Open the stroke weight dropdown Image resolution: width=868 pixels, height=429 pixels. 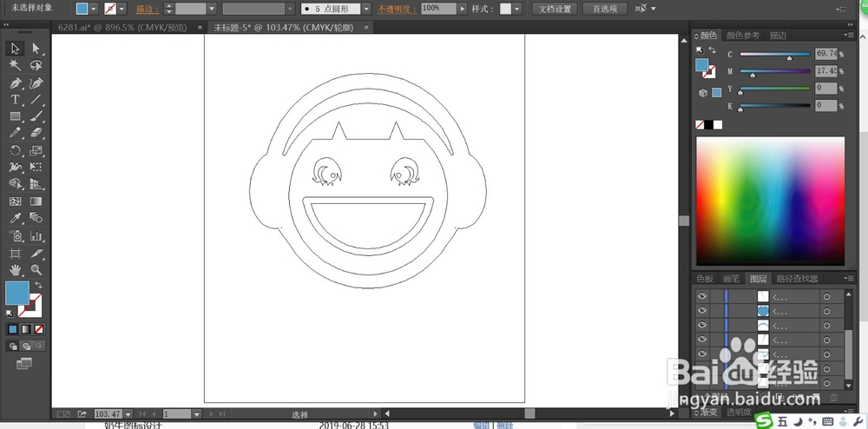click(212, 9)
